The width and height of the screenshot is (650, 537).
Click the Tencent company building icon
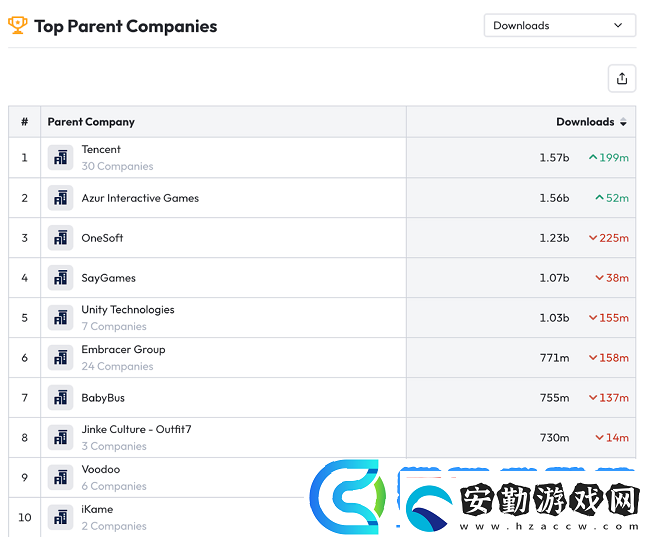coord(61,158)
